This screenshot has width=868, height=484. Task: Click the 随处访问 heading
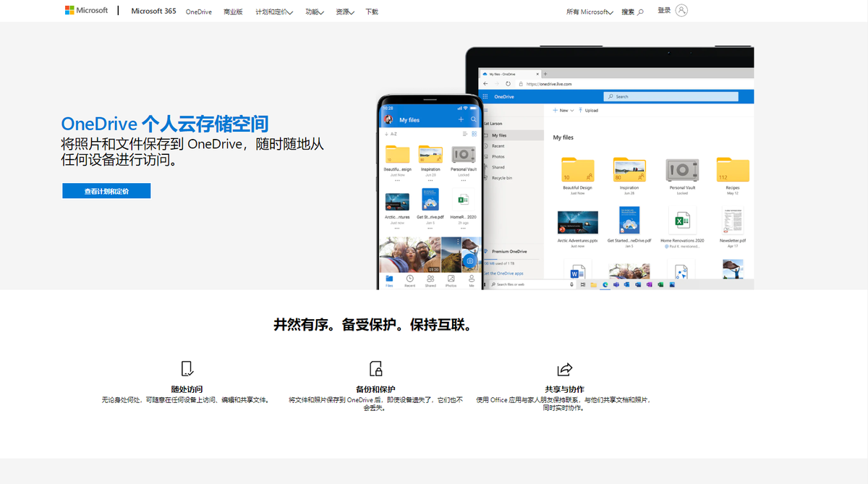(187, 389)
